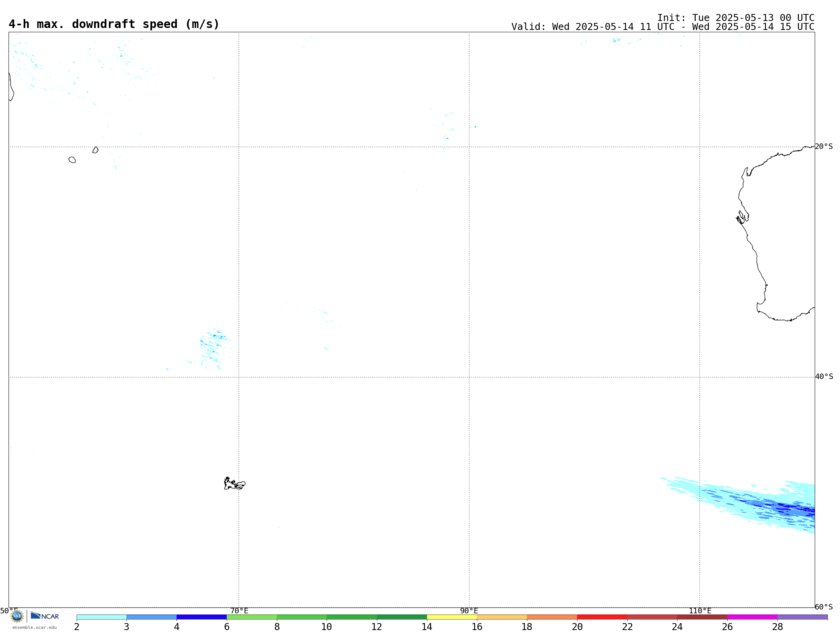The width and height of the screenshot is (840, 632).
Task: Click the purple swatch above 28
Action: click(x=802, y=617)
